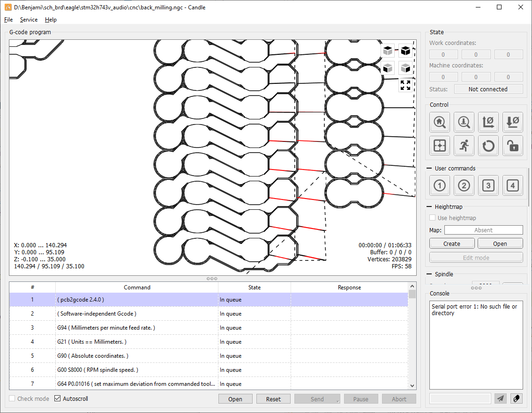Image resolution: width=532 pixels, height=413 pixels.
Task: Enable the Check mode checkbox
Action: tap(12, 398)
